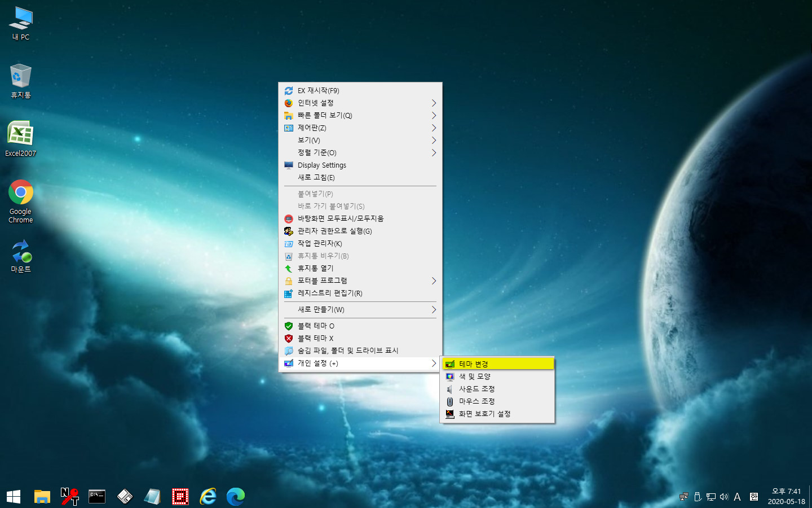Select the 내 PC desktop icon
This screenshot has width=812, height=508.
coord(21,24)
